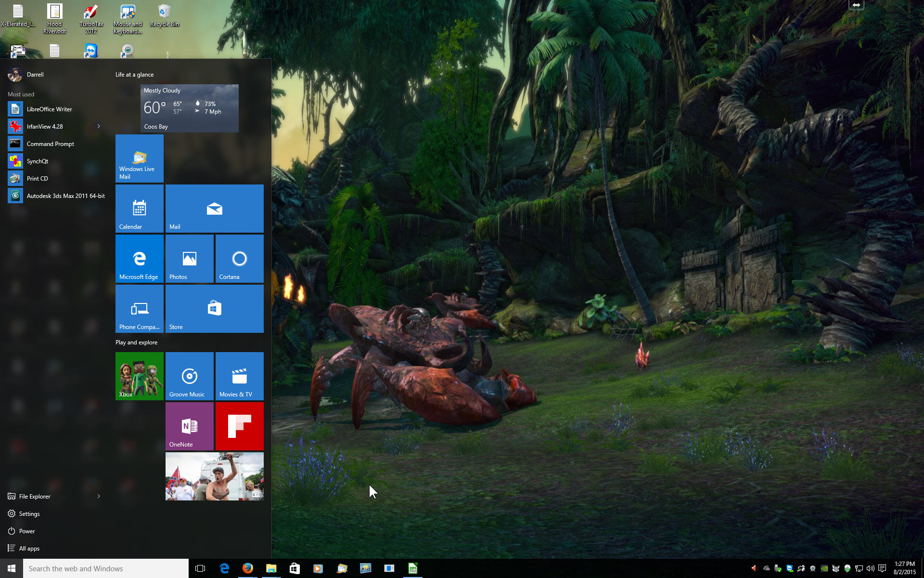Launch the Xbox tile
The width and height of the screenshot is (924, 578).
pos(139,376)
